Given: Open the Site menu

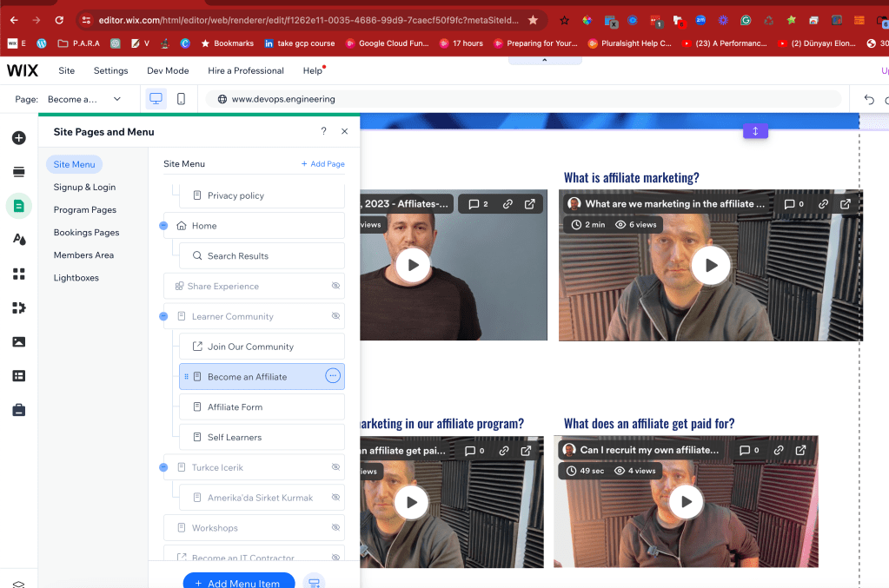Looking at the screenshot, I should [66, 71].
